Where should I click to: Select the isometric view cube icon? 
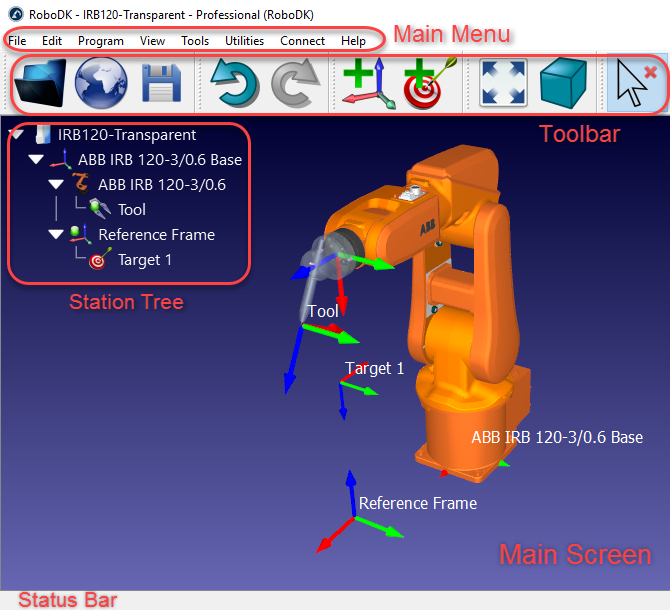[565, 84]
